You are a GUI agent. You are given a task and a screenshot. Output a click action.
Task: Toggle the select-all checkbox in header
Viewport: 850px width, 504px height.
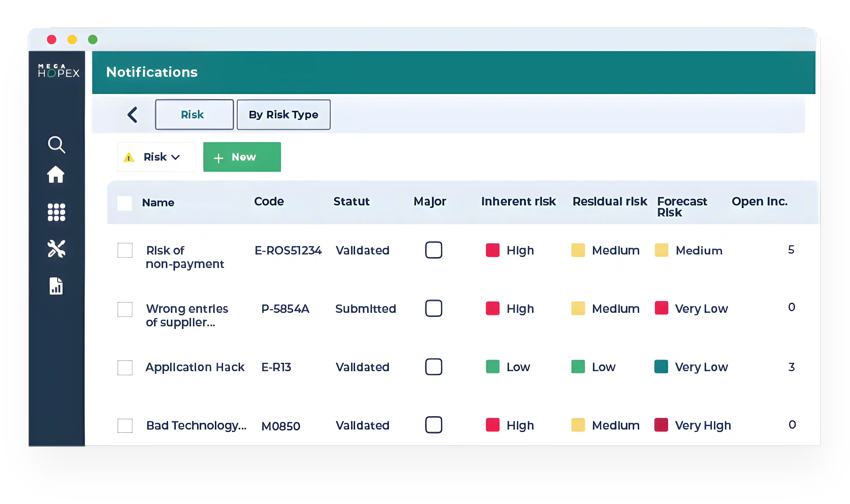[x=125, y=203]
